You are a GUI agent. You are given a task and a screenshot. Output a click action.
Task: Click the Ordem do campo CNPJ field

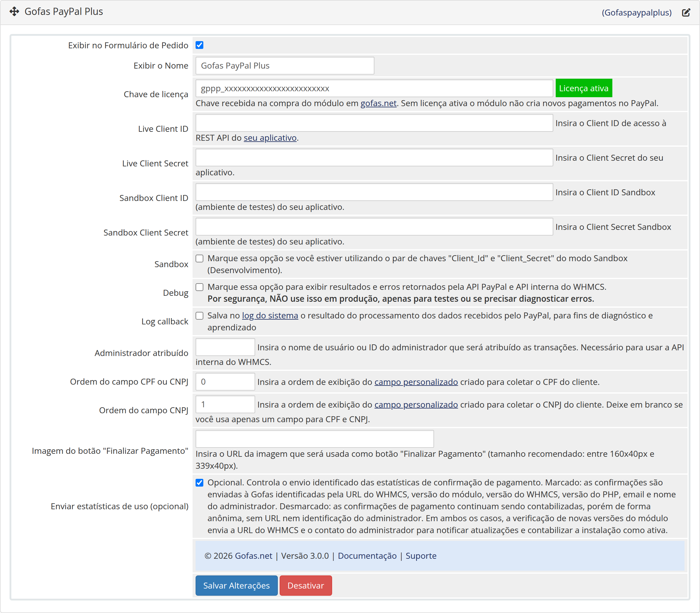tap(225, 404)
